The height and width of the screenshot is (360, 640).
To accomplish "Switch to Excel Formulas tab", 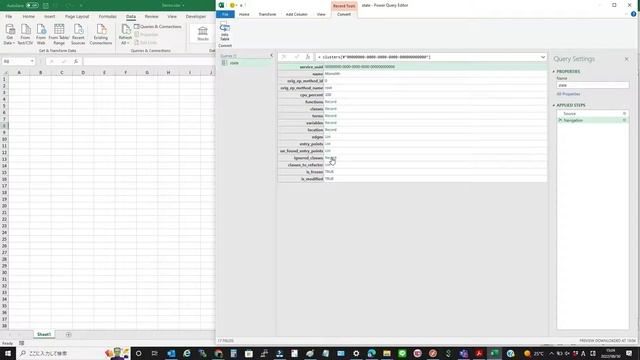I will 107,17.
